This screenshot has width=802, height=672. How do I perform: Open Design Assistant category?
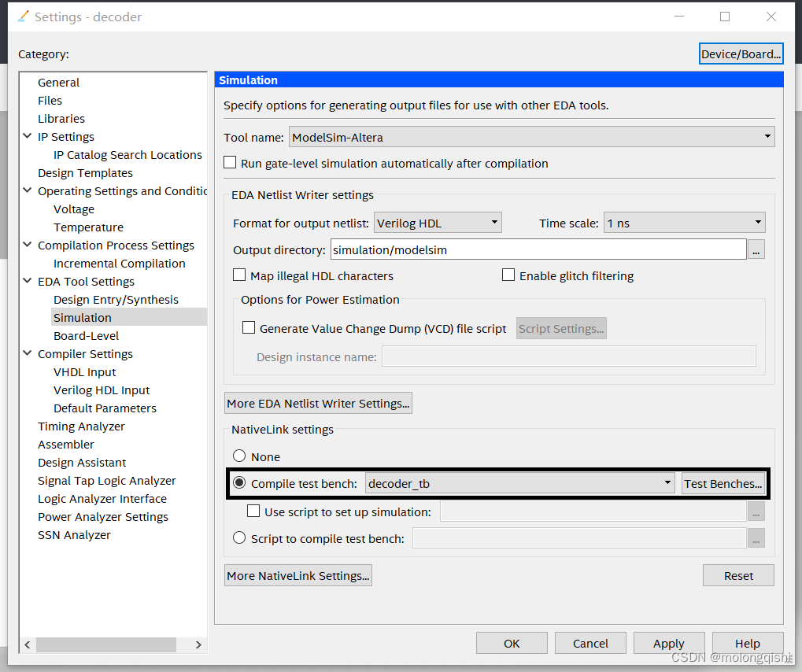pos(82,463)
